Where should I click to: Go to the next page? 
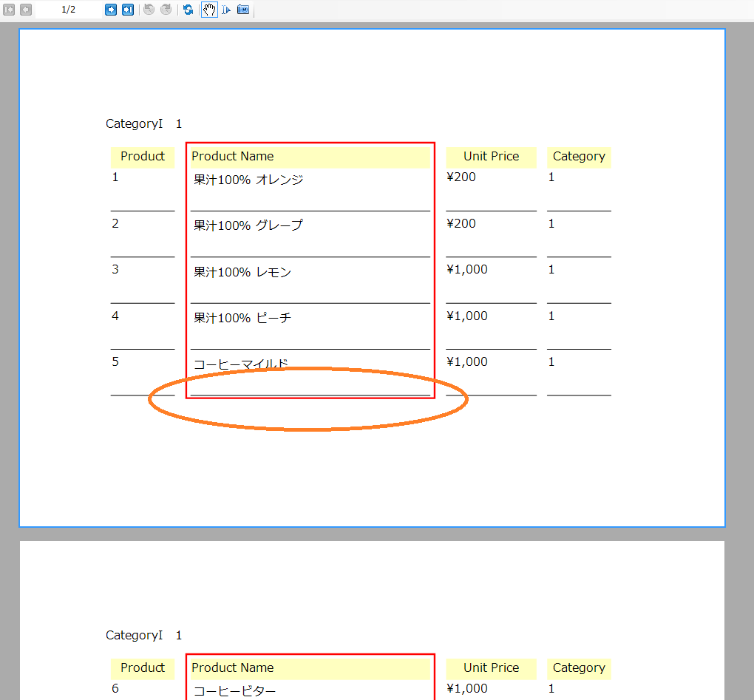coord(111,10)
